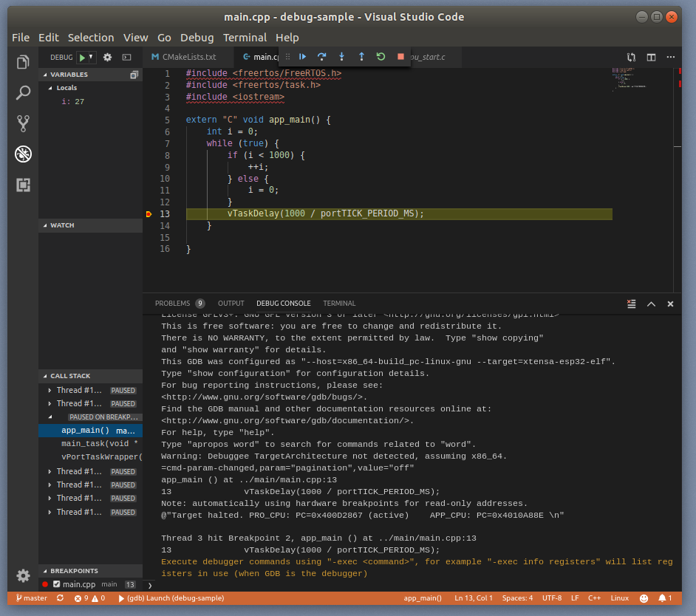Grab the debug toolbar drag handle
Viewport: 696px width, 616px height.
point(287,57)
